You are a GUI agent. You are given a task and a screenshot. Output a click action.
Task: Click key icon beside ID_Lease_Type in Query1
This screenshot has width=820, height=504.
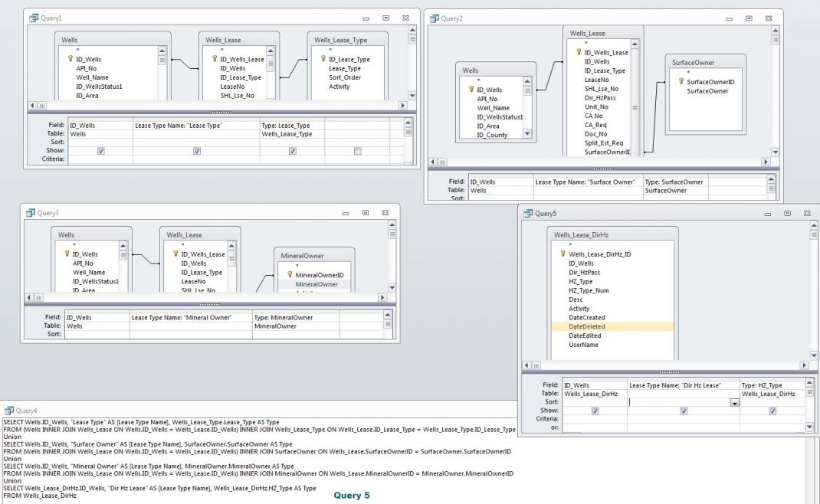coord(323,59)
